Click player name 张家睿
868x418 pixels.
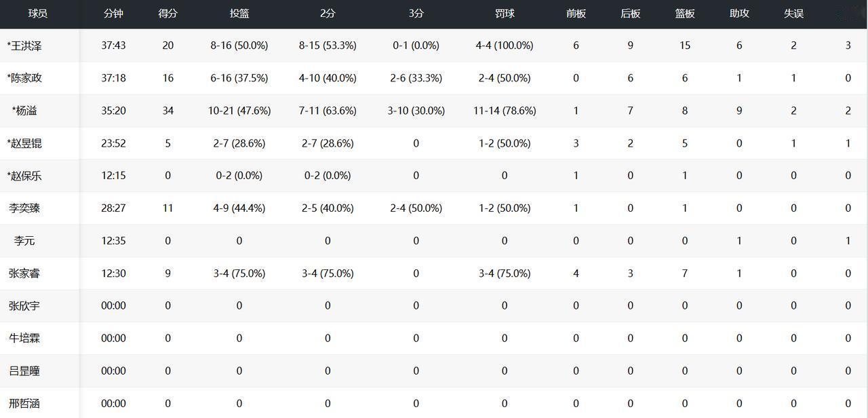click(24, 273)
